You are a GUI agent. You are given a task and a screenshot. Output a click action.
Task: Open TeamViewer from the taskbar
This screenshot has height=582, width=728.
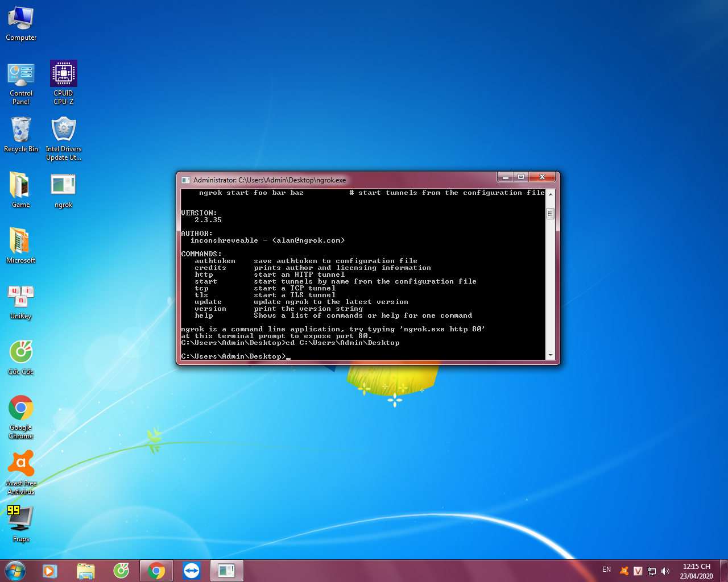point(192,571)
